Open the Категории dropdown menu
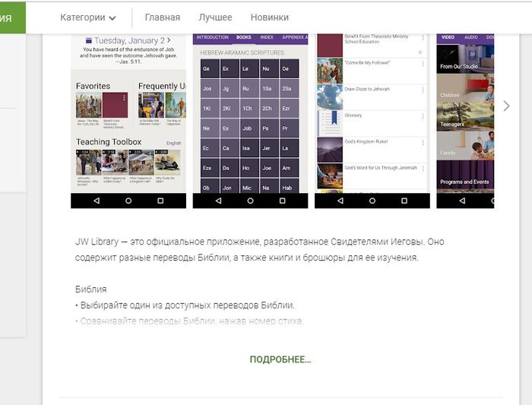This screenshot has width=532, height=405. 88,17
